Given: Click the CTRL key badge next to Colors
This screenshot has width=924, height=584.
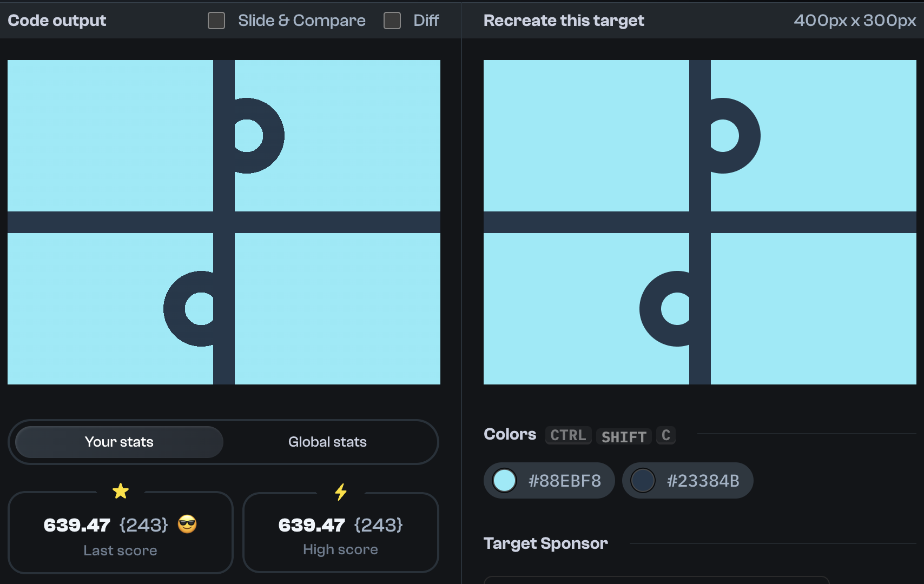Looking at the screenshot, I should tap(568, 435).
